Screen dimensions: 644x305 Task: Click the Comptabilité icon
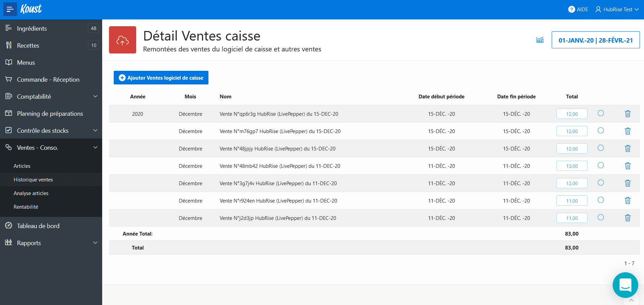9,96
